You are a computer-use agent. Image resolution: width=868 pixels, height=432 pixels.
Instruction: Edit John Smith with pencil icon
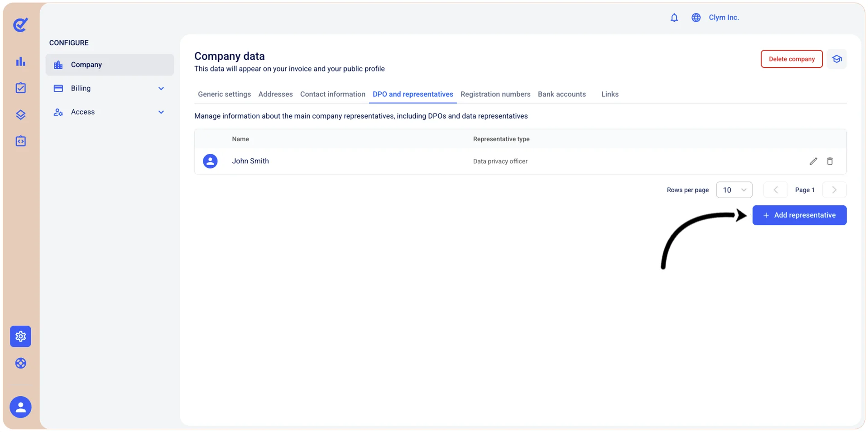tap(813, 161)
